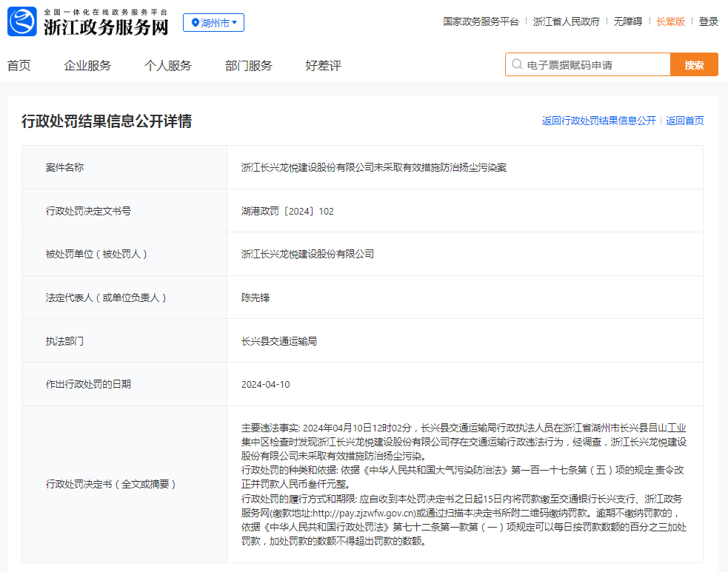
Task: Click the 登录 login link
Action: coord(709,21)
